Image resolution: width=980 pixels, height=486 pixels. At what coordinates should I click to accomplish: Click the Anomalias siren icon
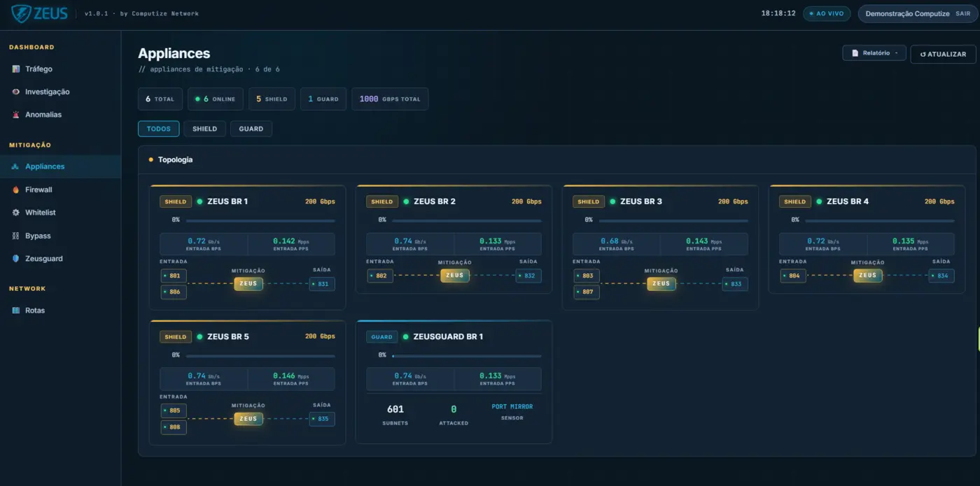16,115
